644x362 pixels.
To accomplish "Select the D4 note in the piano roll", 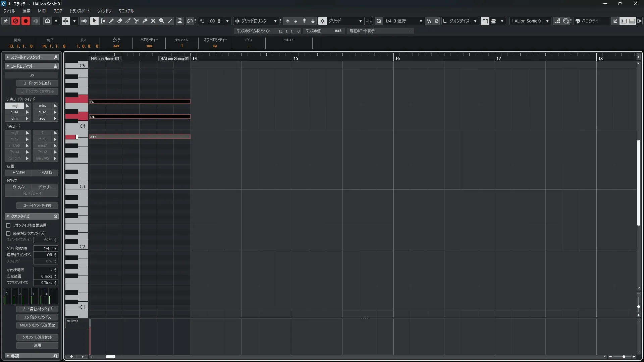I will [140, 117].
